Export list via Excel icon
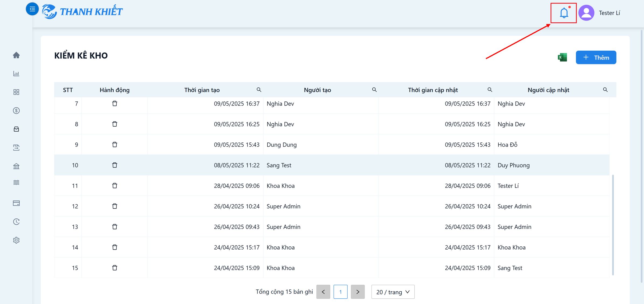Image resolution: width=644 pixels, height=304 pixels. pos(562,57)
